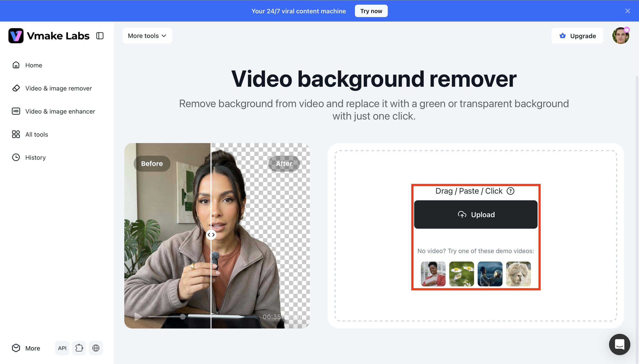Open the More menu in sidebar

(x=26, y=348)
